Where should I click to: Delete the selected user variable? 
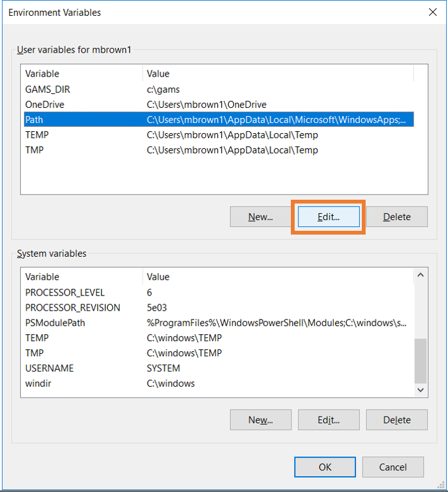[397, 217]
